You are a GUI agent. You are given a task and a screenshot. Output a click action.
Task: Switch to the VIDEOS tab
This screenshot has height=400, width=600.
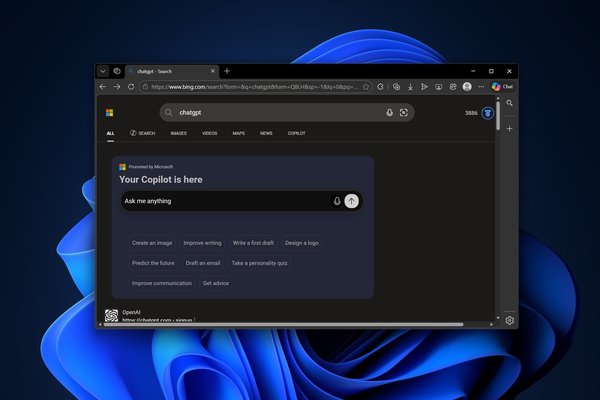[x=209, y=133]
